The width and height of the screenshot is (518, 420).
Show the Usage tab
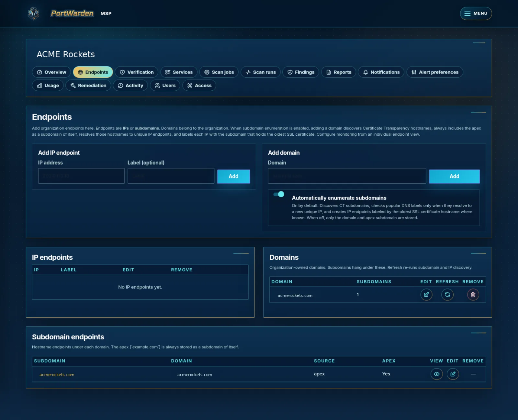point(48,85)
